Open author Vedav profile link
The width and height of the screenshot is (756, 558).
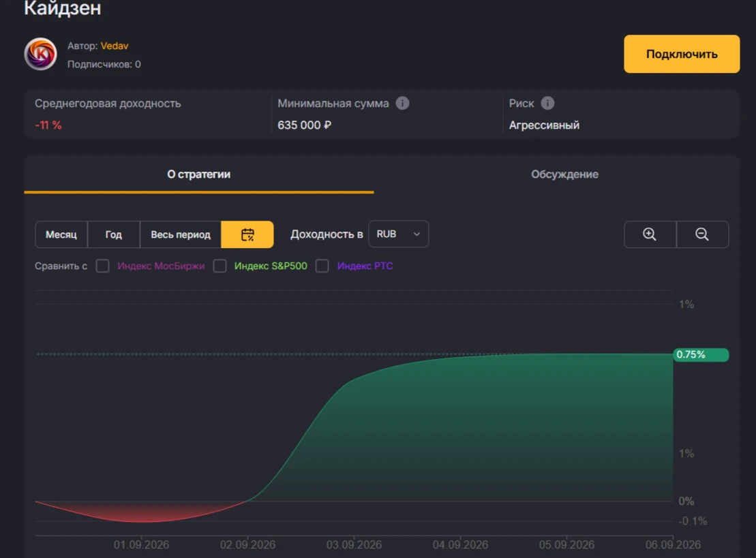click(115, 46)
